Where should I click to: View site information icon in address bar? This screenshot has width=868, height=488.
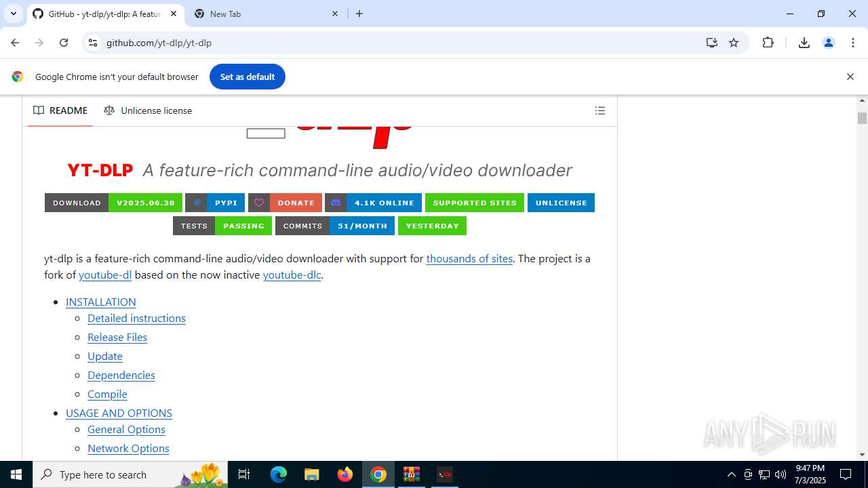[93, 43]
